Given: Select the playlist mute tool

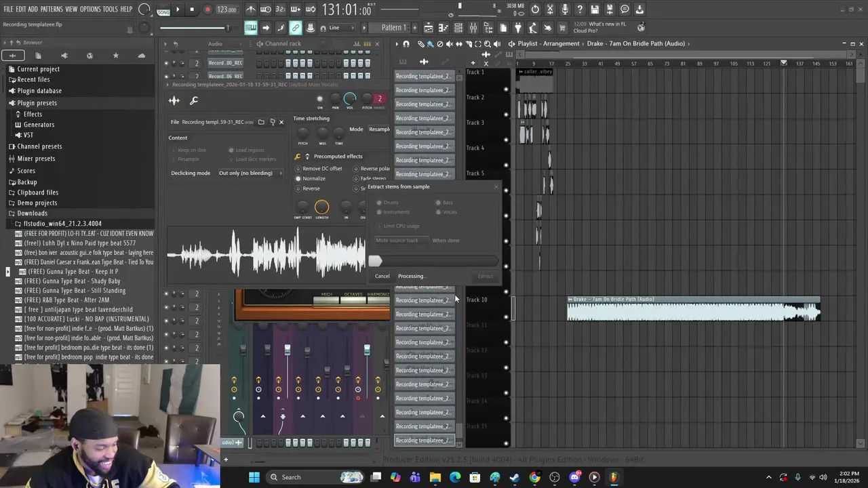Looking at the screenshot, I should 449,44.
